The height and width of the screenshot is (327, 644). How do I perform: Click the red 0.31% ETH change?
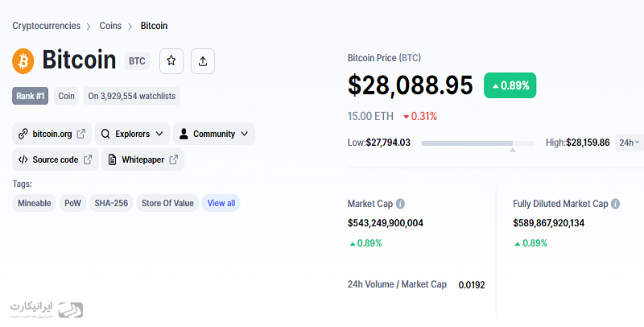(420, 116)
